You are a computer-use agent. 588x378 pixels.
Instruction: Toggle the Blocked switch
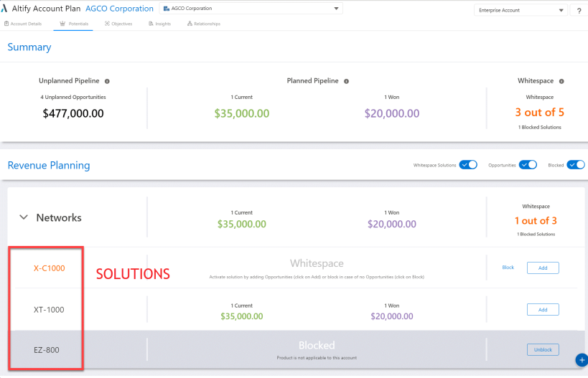pos(576,165)
